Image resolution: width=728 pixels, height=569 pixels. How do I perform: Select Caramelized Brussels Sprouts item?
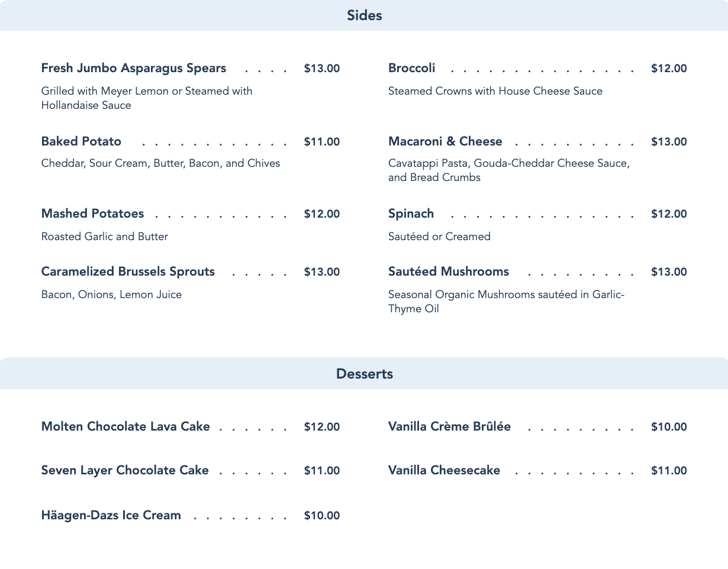pos(128,272)
